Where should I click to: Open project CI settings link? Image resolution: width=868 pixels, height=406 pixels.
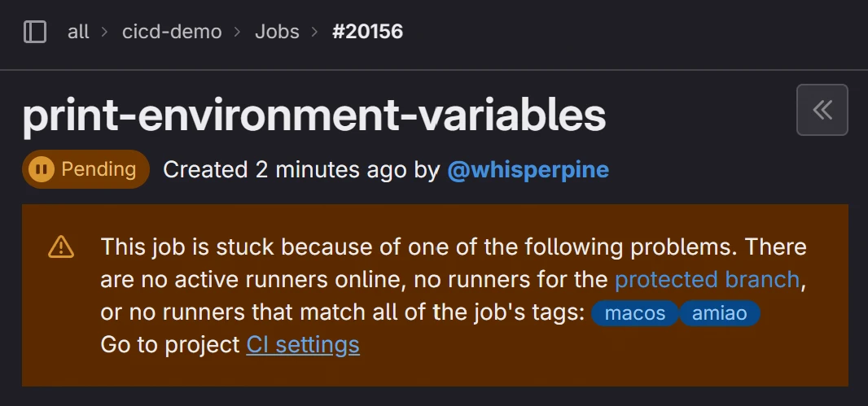point(303,345)
